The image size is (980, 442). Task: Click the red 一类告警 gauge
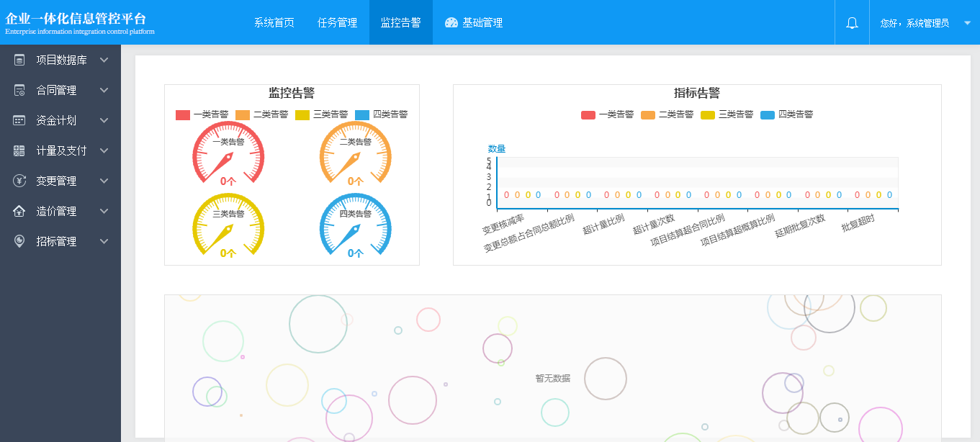(228, 154)
